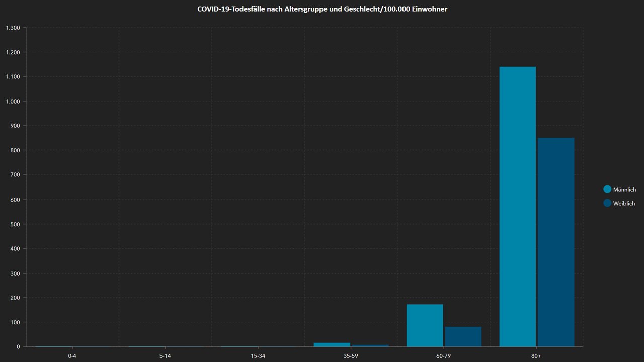Viewport: 644px width, 362px height.
Task: Click the 15-34 age group axis label
Action: [x=258, y=355]
